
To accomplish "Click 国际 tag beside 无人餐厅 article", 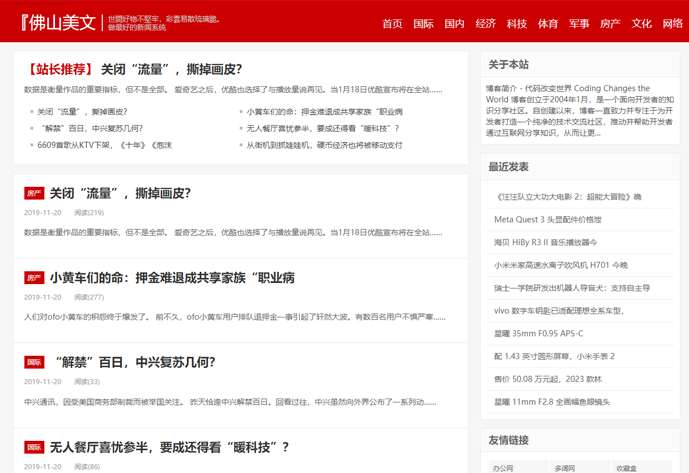I will pyautogui.click(x=35, y=447).
